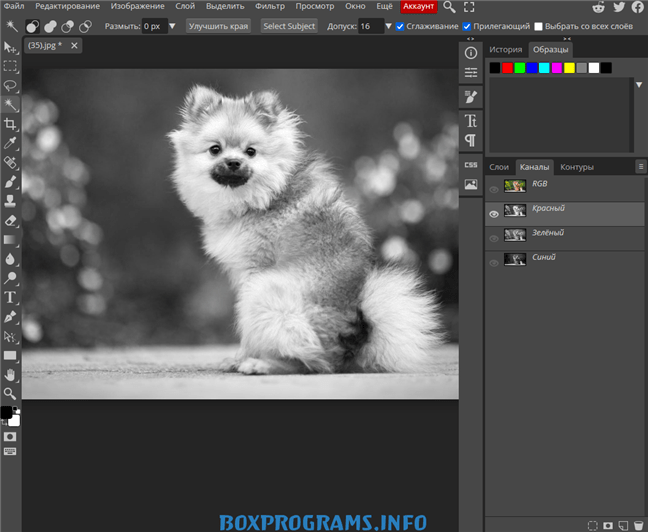648x532 pixels.
Task: Toggle Quick Mask mode icon
Action: (x=10, y=437)
